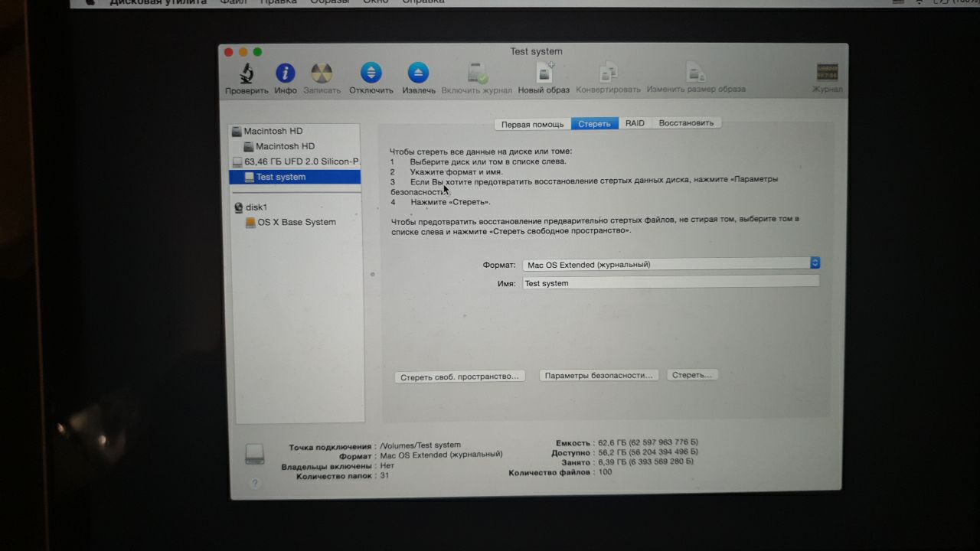Click the Записать burn disc icon
This screenshot has height=551, width=980.
(x=322, y=73)
